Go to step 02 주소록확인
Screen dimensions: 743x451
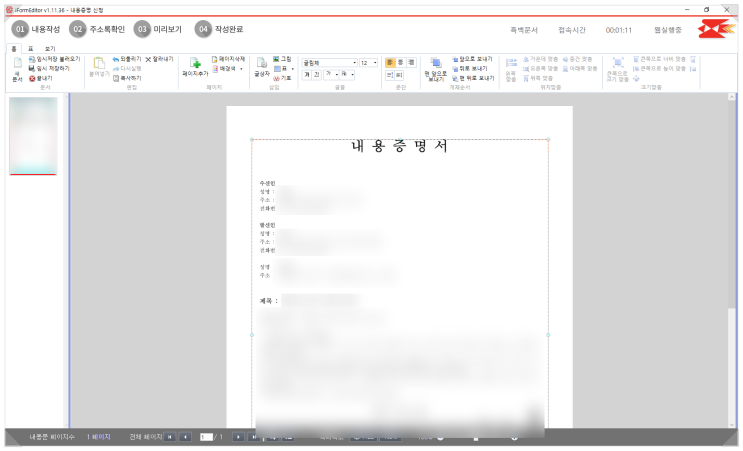pos(97,29)
